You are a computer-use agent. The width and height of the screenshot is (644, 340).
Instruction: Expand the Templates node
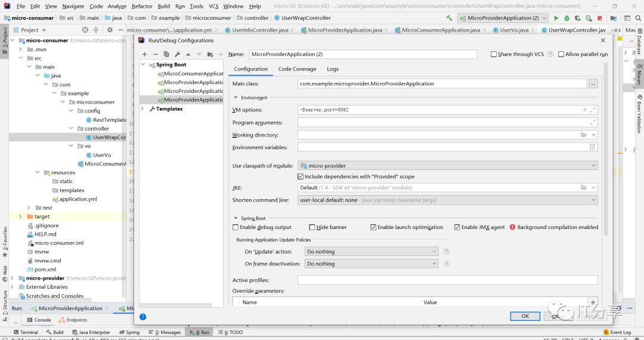pos(143,109)
